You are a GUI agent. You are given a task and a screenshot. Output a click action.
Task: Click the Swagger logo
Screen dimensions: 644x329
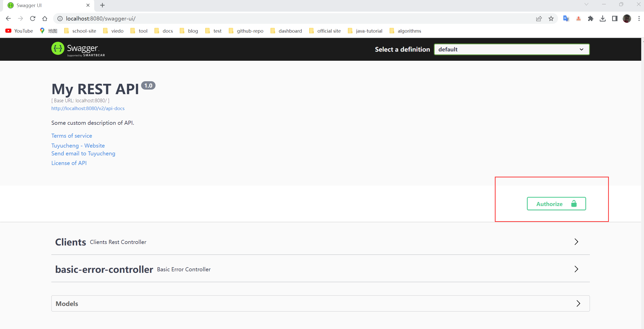click(x=78, y=49)
